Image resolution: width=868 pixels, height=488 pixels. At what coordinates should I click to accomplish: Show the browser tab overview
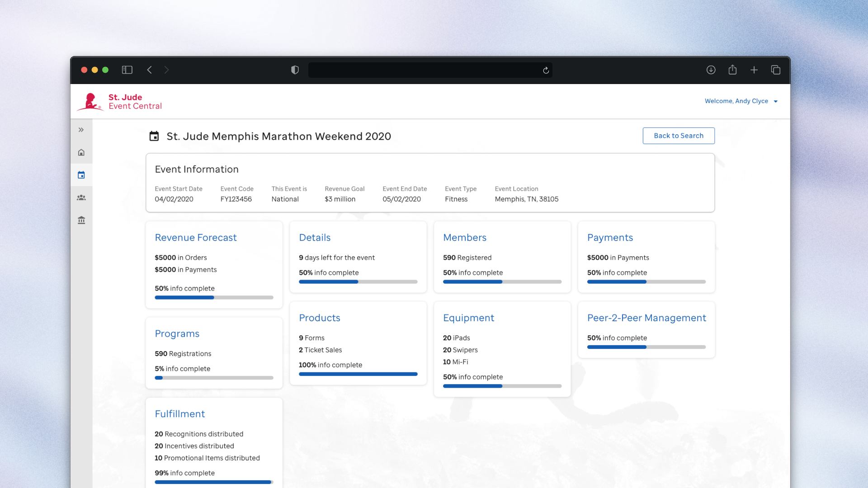(x=776, y=70)
